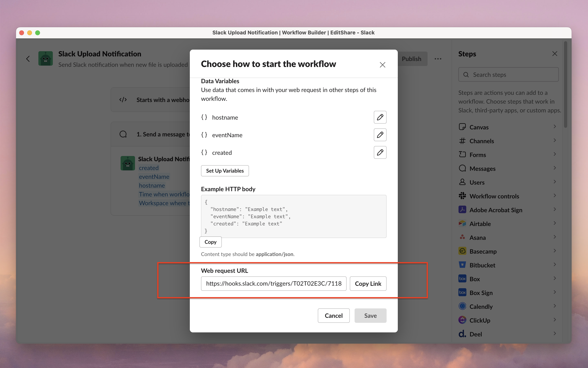Select the Adobe Acrobat Sign integration

496,210
